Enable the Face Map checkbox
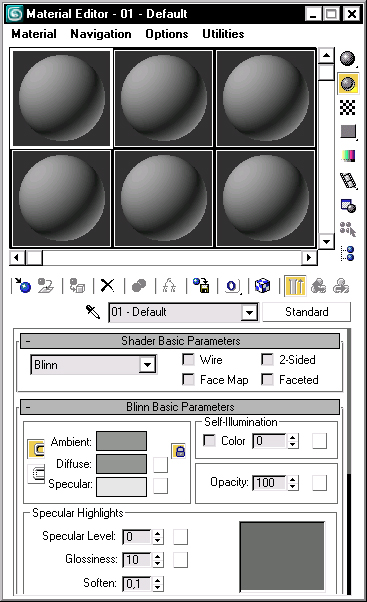This screenshot has height=602, width=367. (x=188, y=380)
